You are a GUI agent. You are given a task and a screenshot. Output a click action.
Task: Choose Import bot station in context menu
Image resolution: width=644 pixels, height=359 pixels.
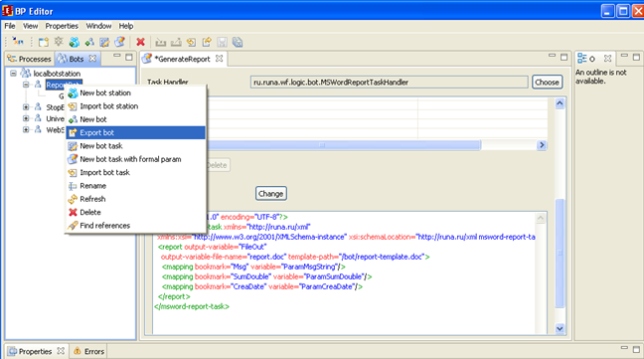(x=135, y=106)
